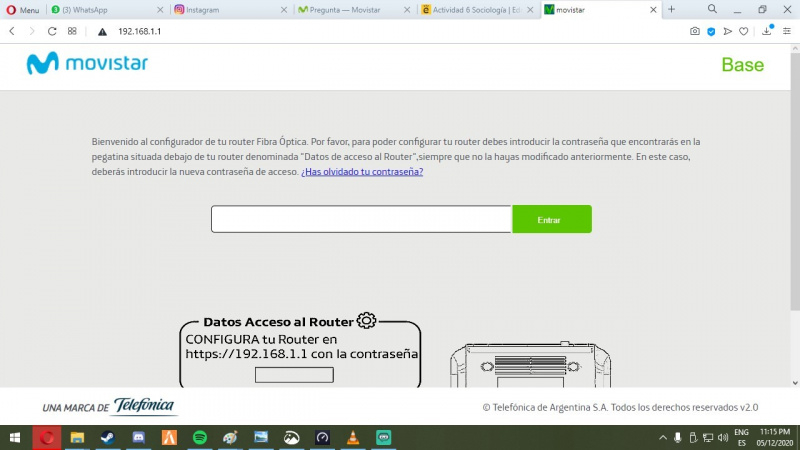The height and width of the screenshot is (450, 800).
Task: Open the clock showing 11:15 PM
Action: tap(774, 438)
